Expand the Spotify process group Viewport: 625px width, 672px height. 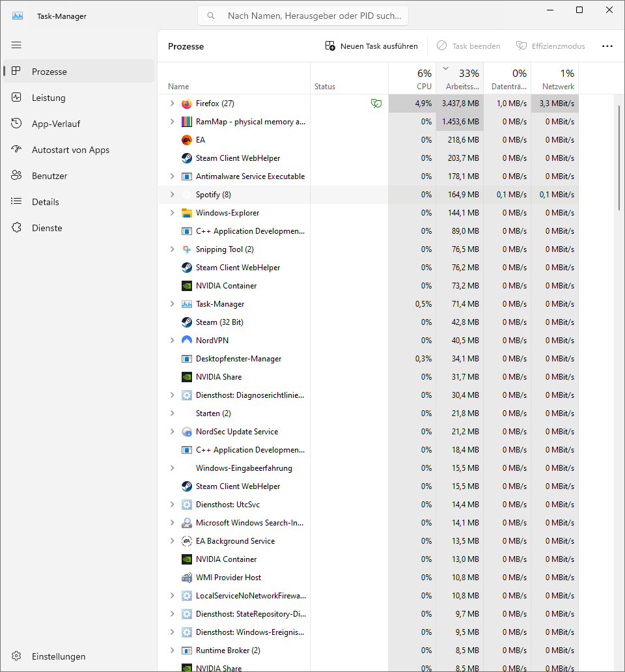coord(172,195)
